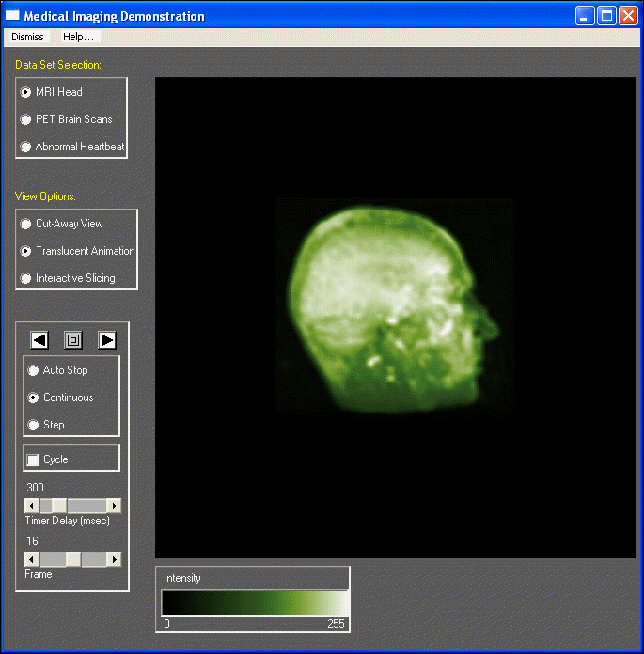Click the reverse play arrow button
Viewport: 644px width, 654px height.
39,340
